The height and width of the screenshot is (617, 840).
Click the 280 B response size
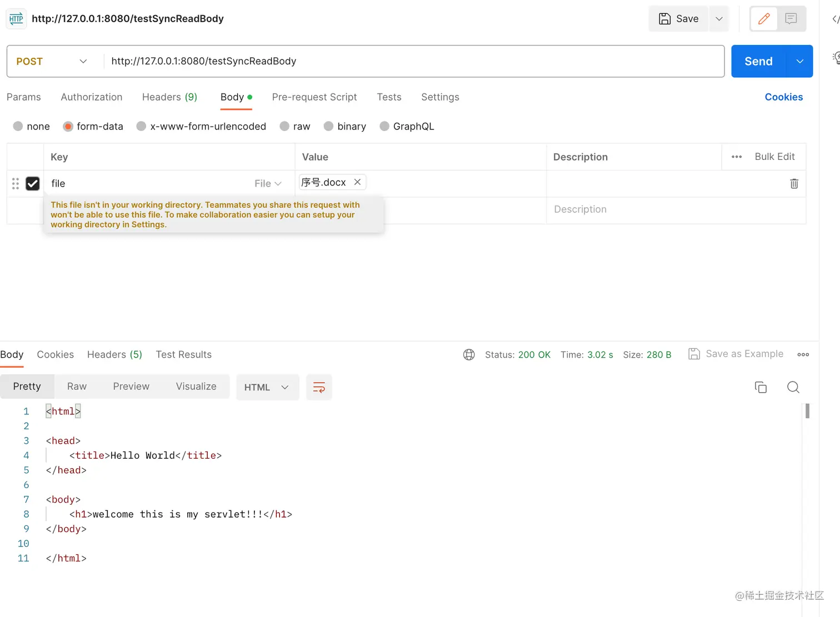pyautogui.click(x=659, y=354)
